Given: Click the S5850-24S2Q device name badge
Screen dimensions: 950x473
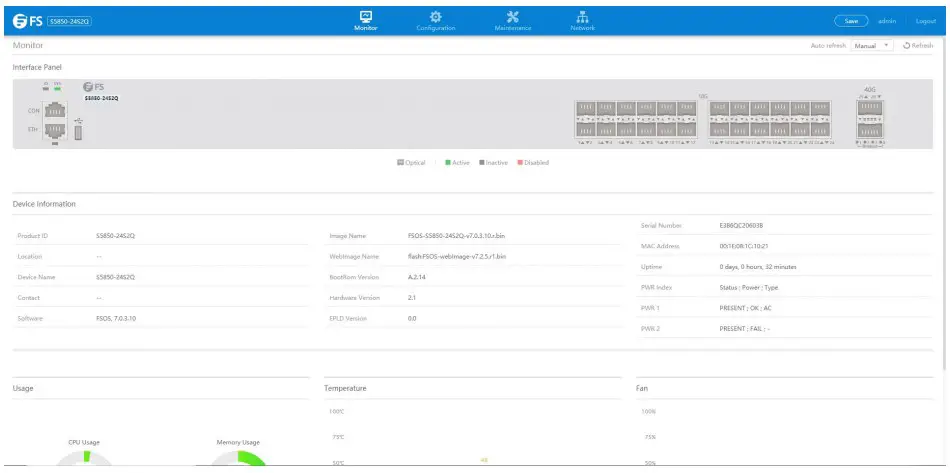Looking at the screenshot, I should click(x=69, y=21).
